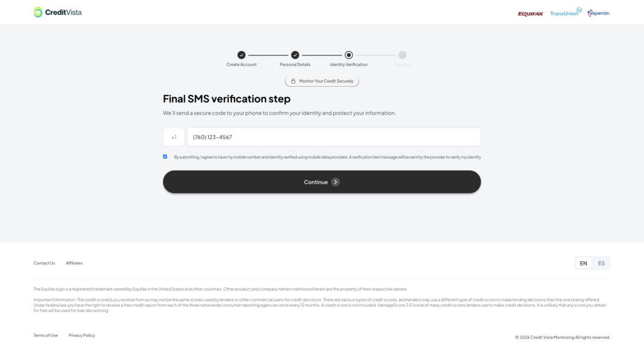This screenshot has width=644, height=348.
Task: Open the Terms of Use page
Action: [45, 335]
